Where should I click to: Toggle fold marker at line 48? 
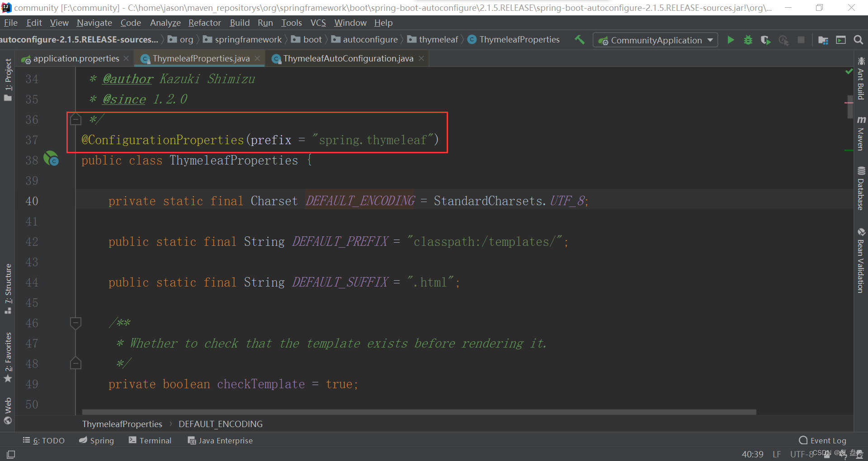75,363
